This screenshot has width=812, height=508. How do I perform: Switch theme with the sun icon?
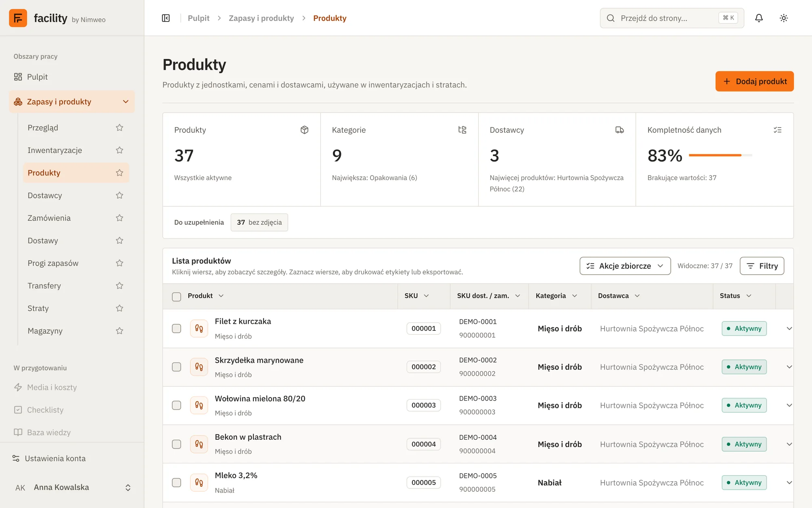tap(784, 18)
